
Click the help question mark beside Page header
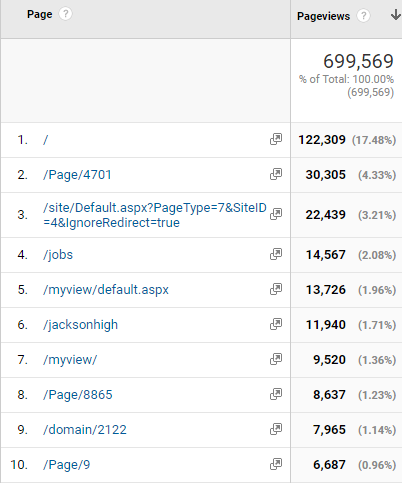(x=65, y=14)
